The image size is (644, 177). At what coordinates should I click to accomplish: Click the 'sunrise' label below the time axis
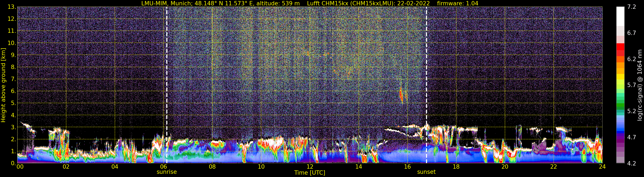pos(167,172)
